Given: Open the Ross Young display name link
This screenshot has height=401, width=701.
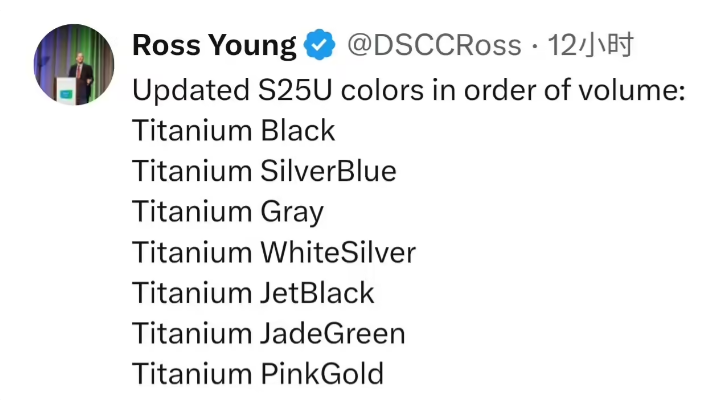Looking at the screenshot, I should pyautogui.click(x=214, y=46).
